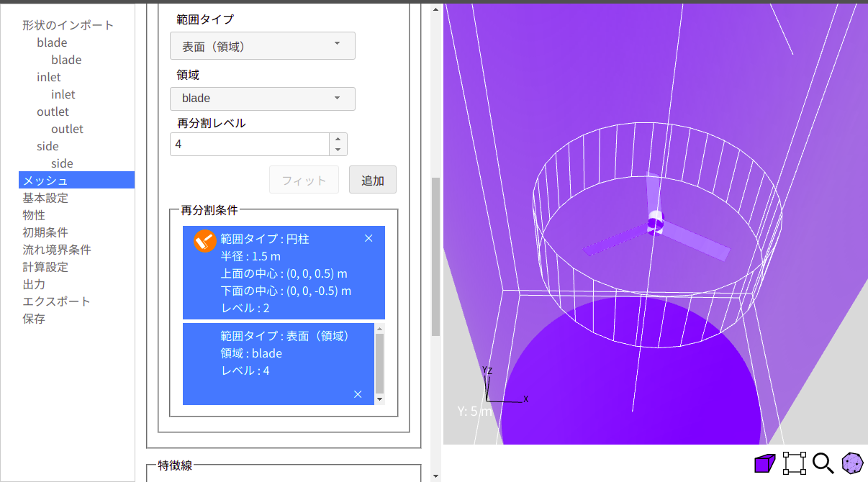Go to the 物性 section
868x482 pixels.
coord(34,215)
